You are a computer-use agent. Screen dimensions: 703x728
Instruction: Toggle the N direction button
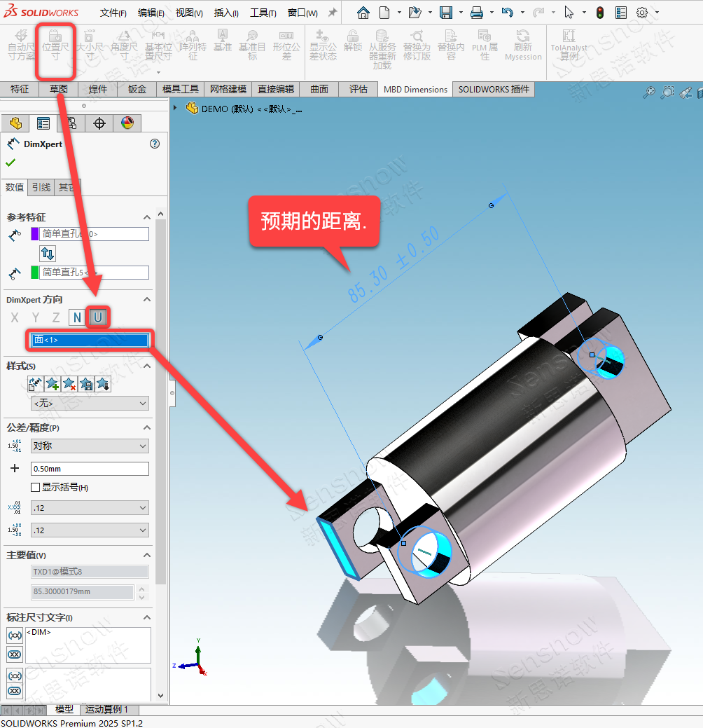tap(77, 318)
